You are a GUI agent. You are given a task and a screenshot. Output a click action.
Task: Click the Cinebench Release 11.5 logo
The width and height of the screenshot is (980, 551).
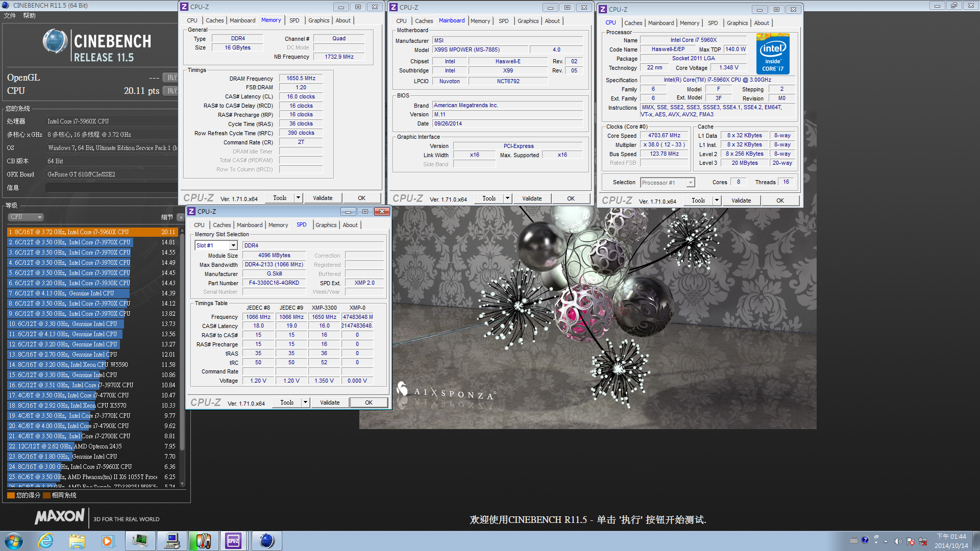[97, 45]
